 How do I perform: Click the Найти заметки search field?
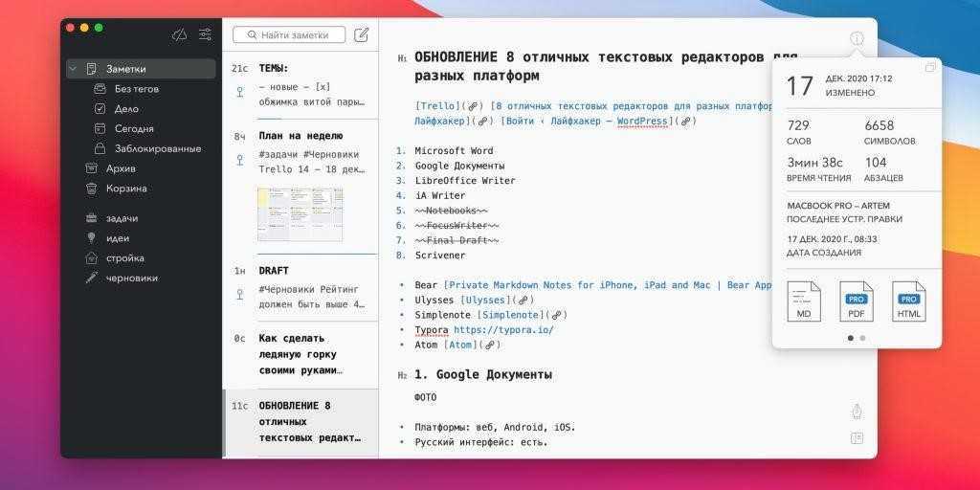click(288, 34)
